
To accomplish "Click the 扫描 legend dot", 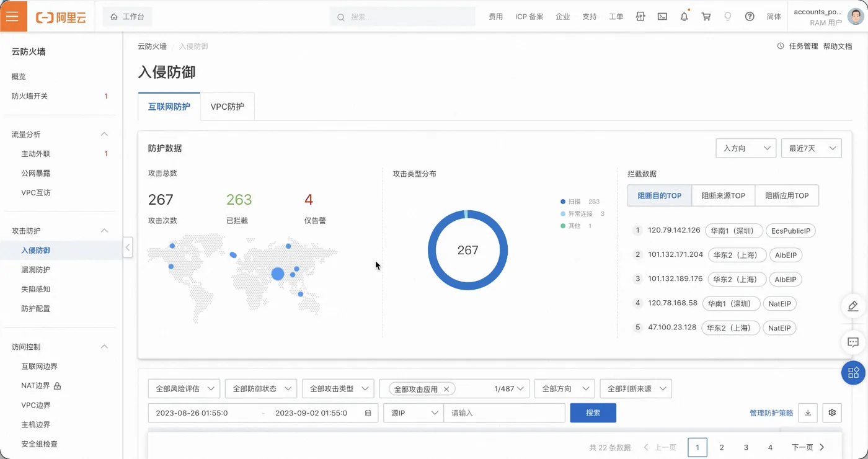I will click(x=563, y=202).
